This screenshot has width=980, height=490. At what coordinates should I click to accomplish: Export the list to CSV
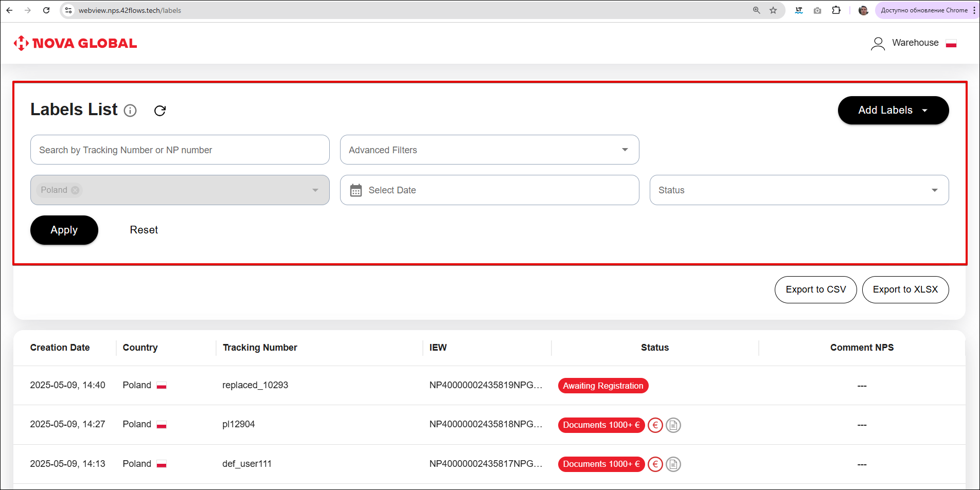tap(815, 289)
